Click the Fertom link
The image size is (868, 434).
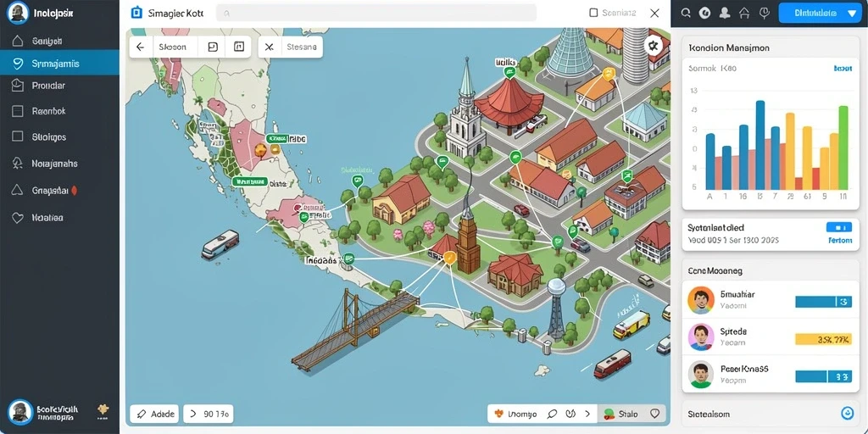coord(840,241)
